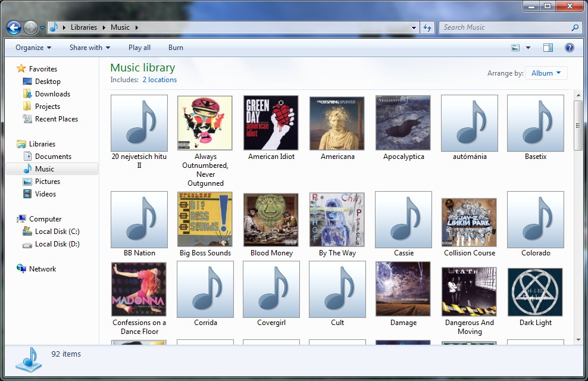Open the Videos library
Image resolution: width=588 pixels, height=381 pixels.
[x=39, y=194]
